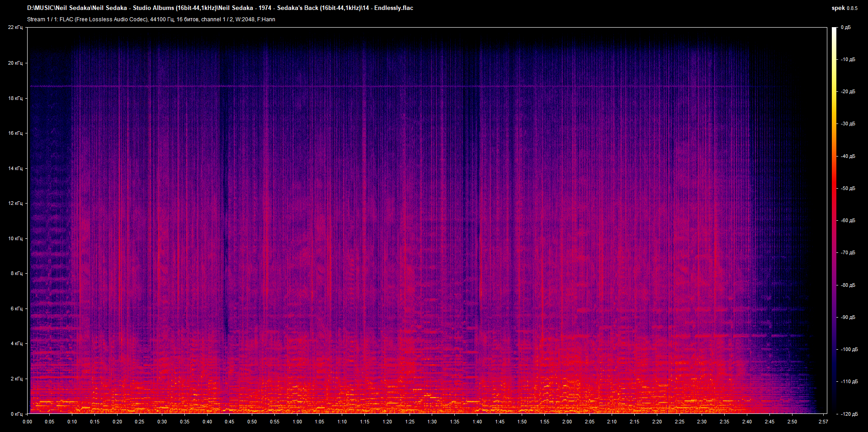Click the 0:05 time axis label
868x432 pixels.
[x=49, y=422]
